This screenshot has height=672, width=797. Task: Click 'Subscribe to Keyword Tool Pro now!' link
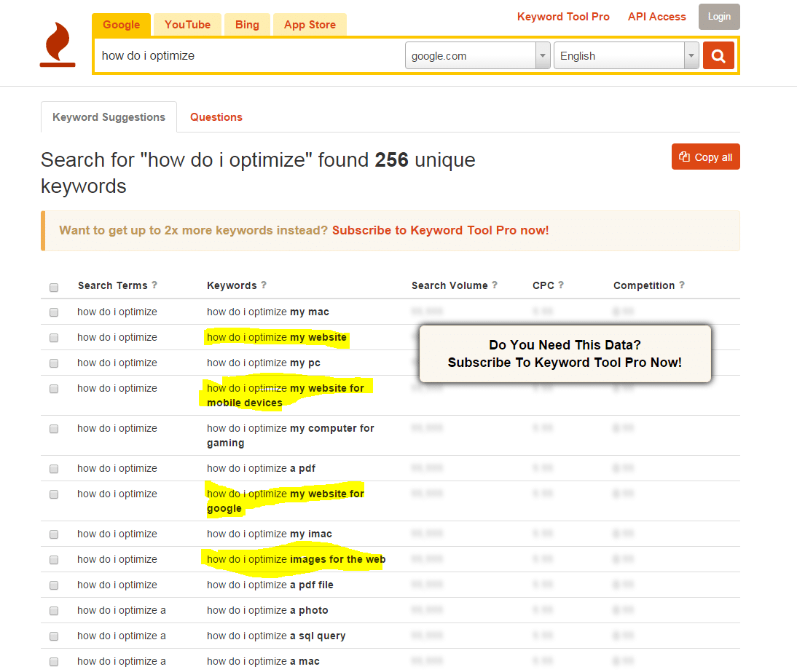pyautogui.click(x=440, y=231)
